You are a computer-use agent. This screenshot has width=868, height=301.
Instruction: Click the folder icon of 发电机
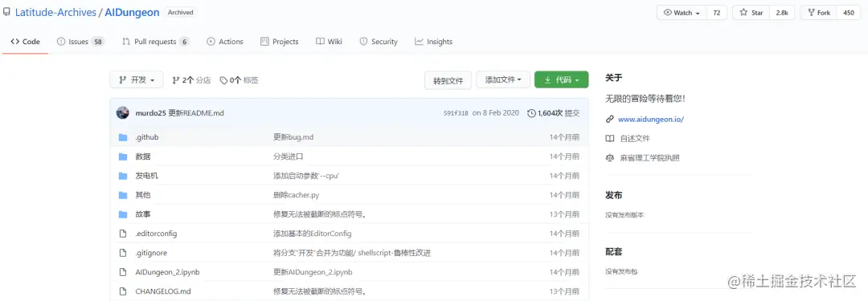pos(123,176)
